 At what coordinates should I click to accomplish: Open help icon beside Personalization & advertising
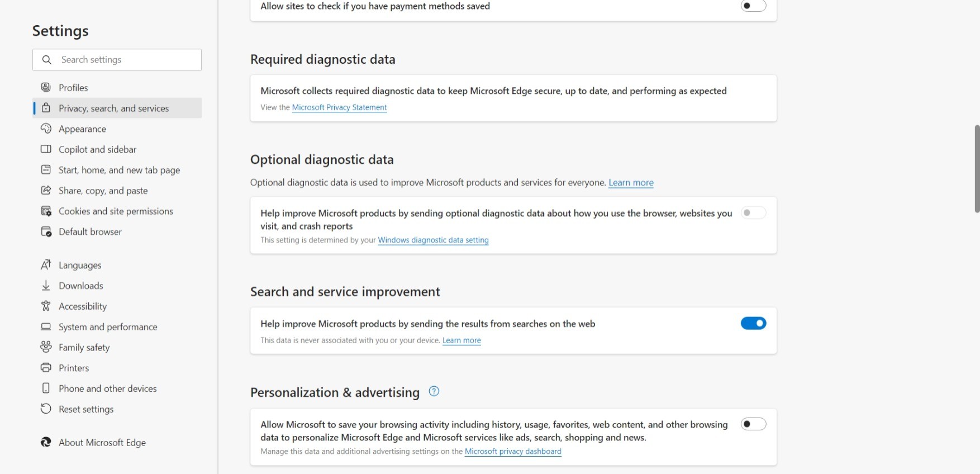[x=434, y=391]
